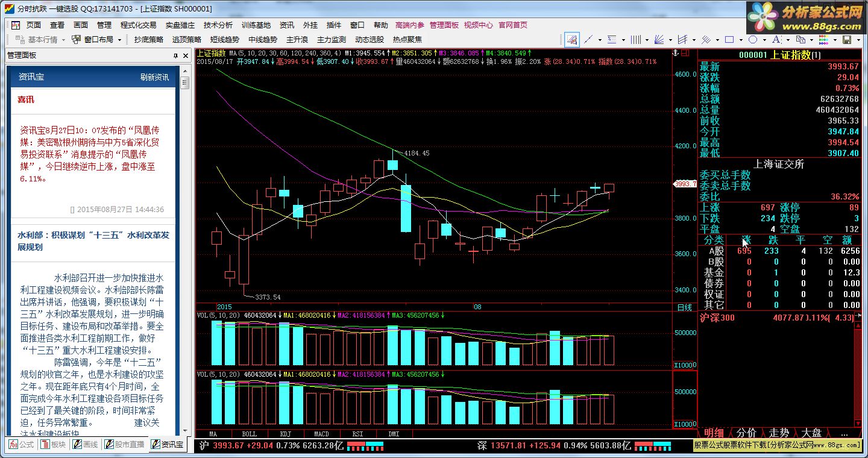Select the KDJ indicator tab
The image size is (868, 458).
point(286,434)
